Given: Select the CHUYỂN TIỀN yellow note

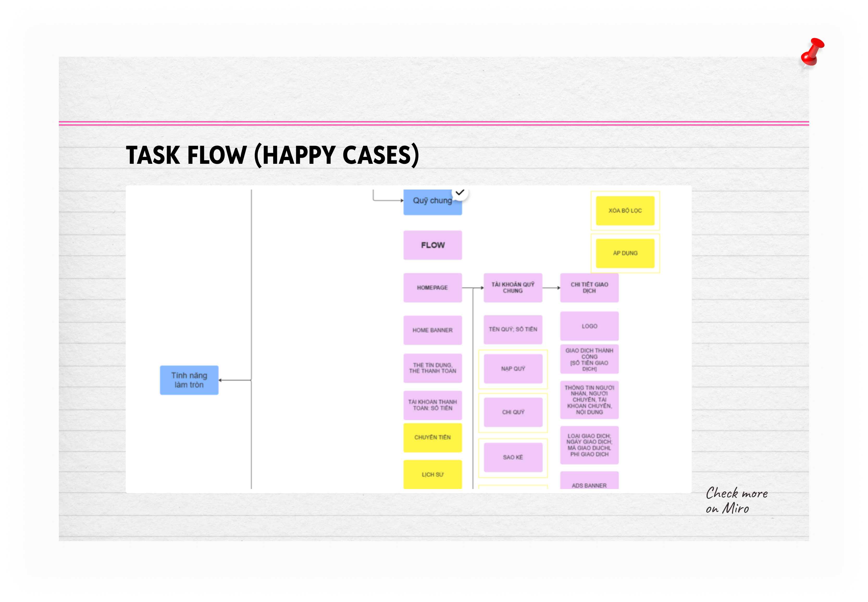Looking at the screenshot, I should tap(432, 437).
